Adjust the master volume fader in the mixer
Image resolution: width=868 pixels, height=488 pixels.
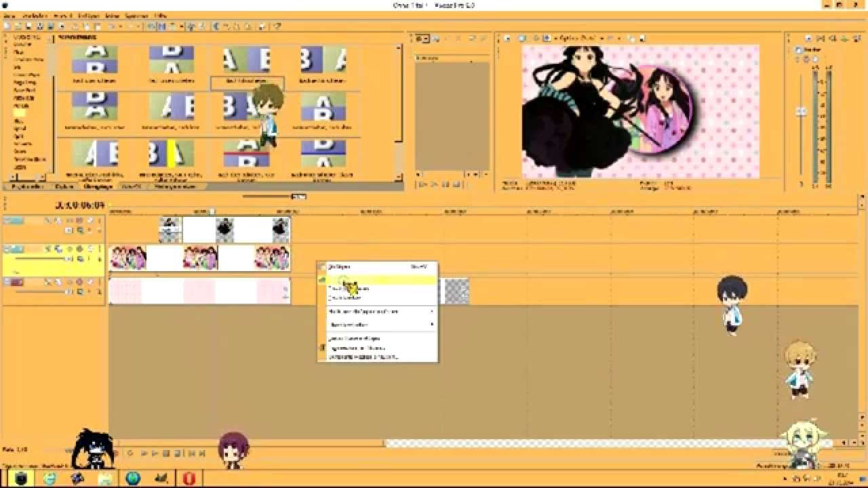tap(801, 112)
